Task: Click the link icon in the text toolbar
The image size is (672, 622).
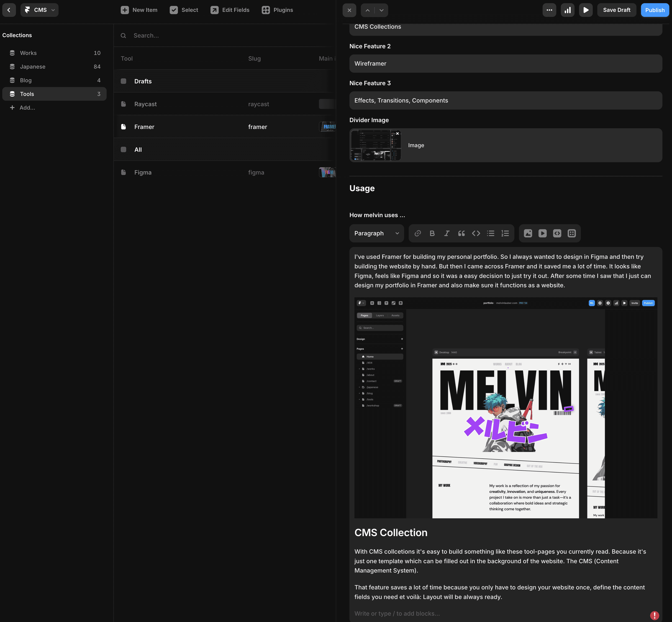Action: pyautogui.click(x=418, y=233)
